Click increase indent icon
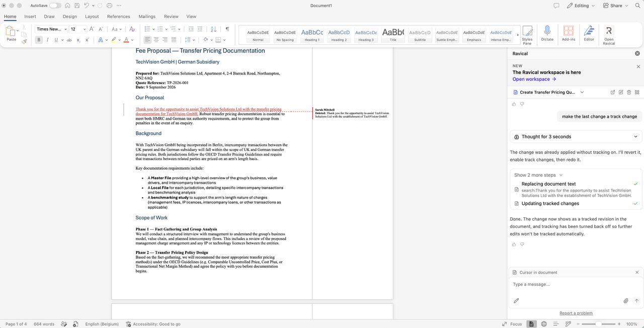This screenshot has height=328, width=644. point(200,29)
